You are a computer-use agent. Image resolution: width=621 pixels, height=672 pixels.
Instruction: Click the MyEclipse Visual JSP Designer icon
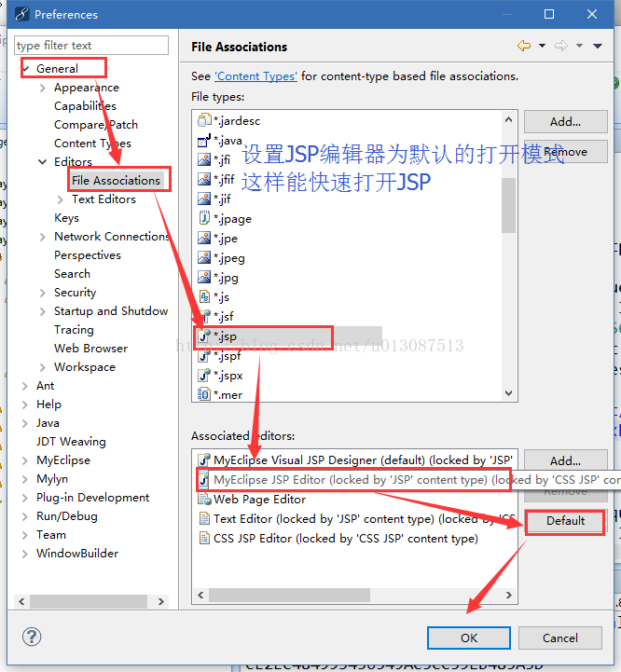pyautogui.click(x=204, y=459)
